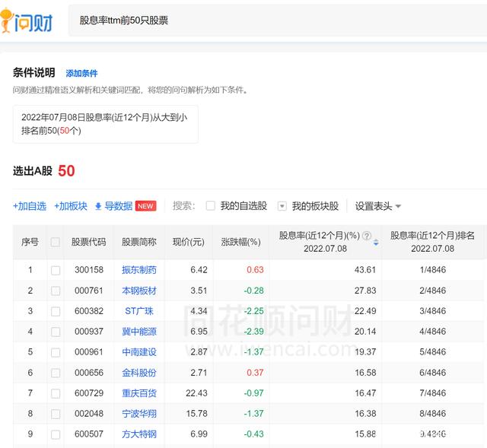This screenshot has height=448, width=487.
Task: Click stock code 002048
Action: coord(89,414)
